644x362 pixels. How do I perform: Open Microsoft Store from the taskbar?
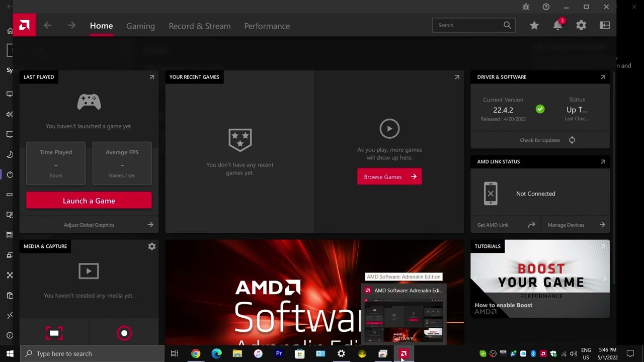pyautogui.click(x=299, y=353)
